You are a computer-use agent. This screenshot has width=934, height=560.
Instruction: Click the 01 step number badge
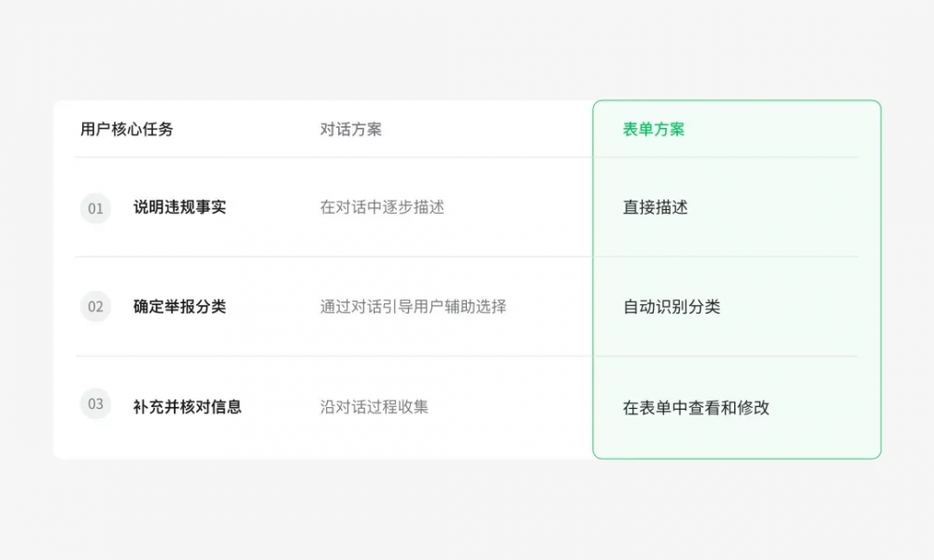tap(95, 208)
